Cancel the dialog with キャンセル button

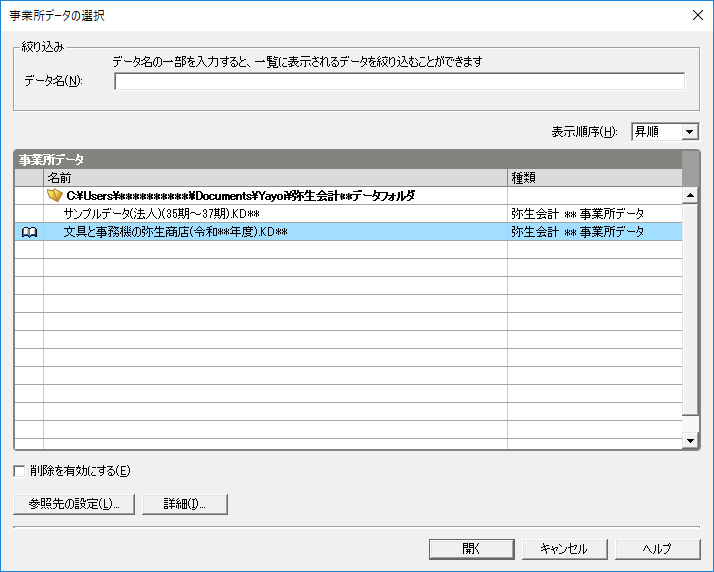click(x=565, y=549)
